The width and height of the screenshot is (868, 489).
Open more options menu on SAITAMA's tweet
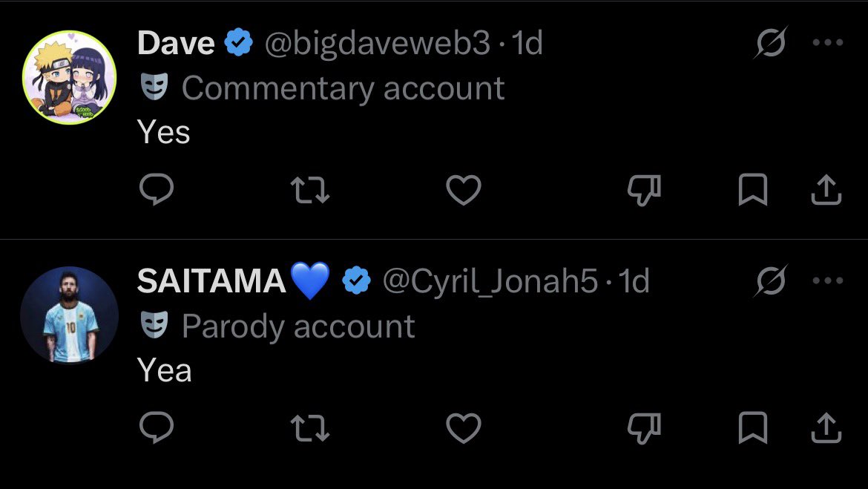coord(828,280)
